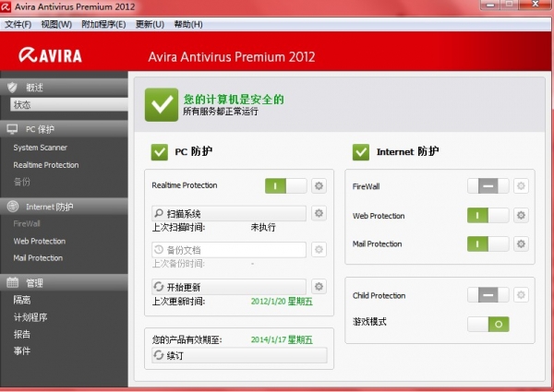Toggle Child Protection switch
The width and height of the screenshot is (554, 392).
point(488,295)
